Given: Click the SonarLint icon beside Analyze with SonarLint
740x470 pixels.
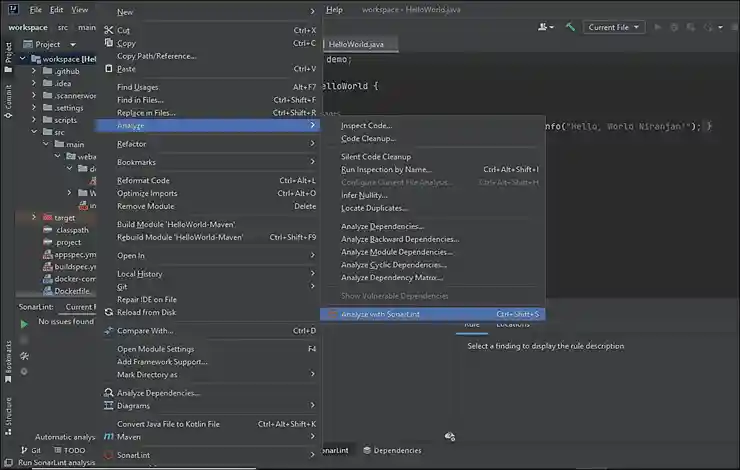Looking at the screenshot, I should coord(333,314).
